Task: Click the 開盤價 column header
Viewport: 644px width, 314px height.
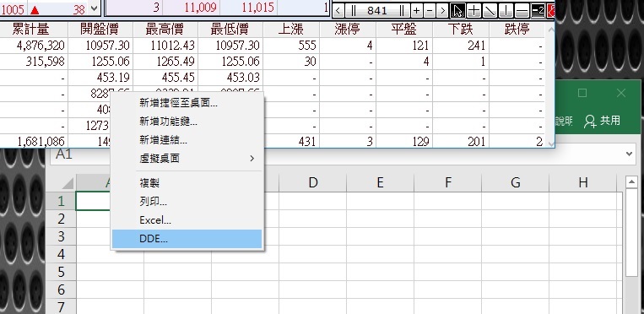Action: pyautogui.click(x=100, y=30)
